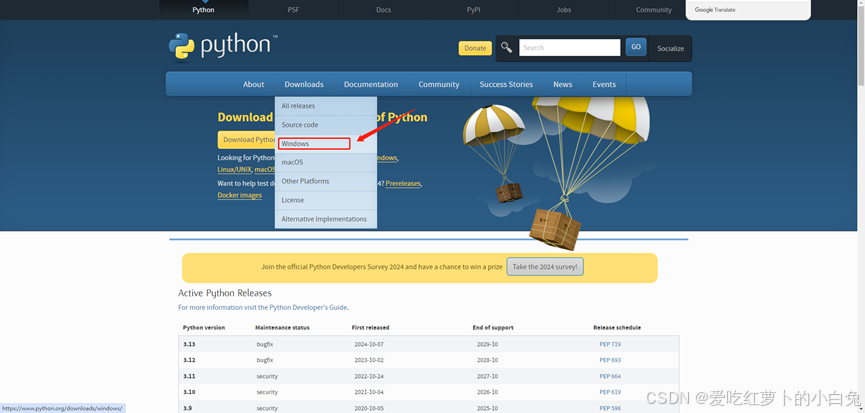
Task: Click the Python logo
Action: (x=223, y=46)
